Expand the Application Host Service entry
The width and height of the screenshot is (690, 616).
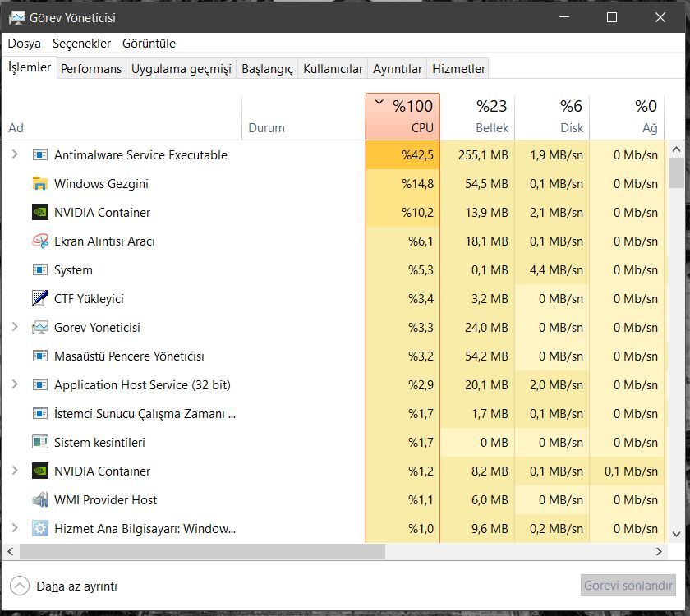15,385
